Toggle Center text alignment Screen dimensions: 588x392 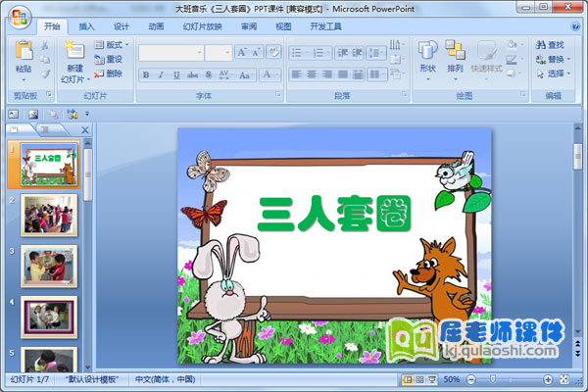point(312,74)
